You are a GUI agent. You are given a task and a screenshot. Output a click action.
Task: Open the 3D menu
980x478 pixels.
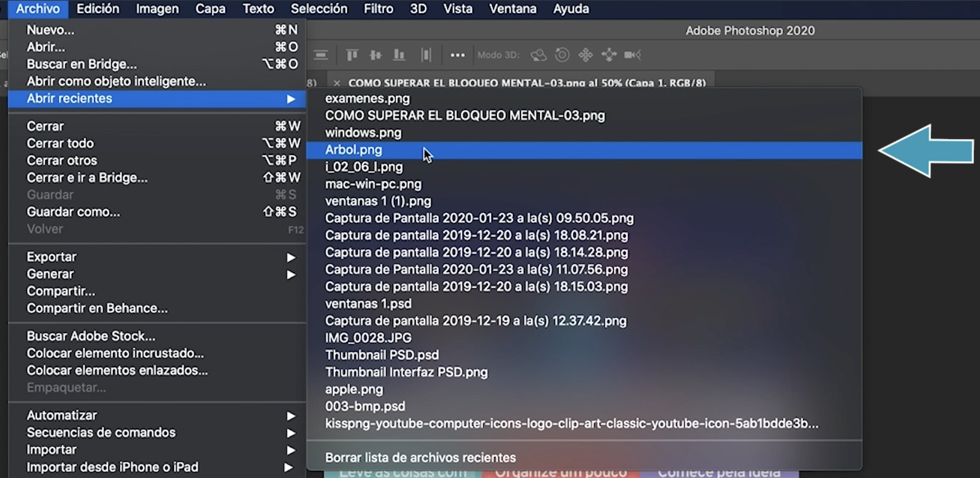[418, 9]
